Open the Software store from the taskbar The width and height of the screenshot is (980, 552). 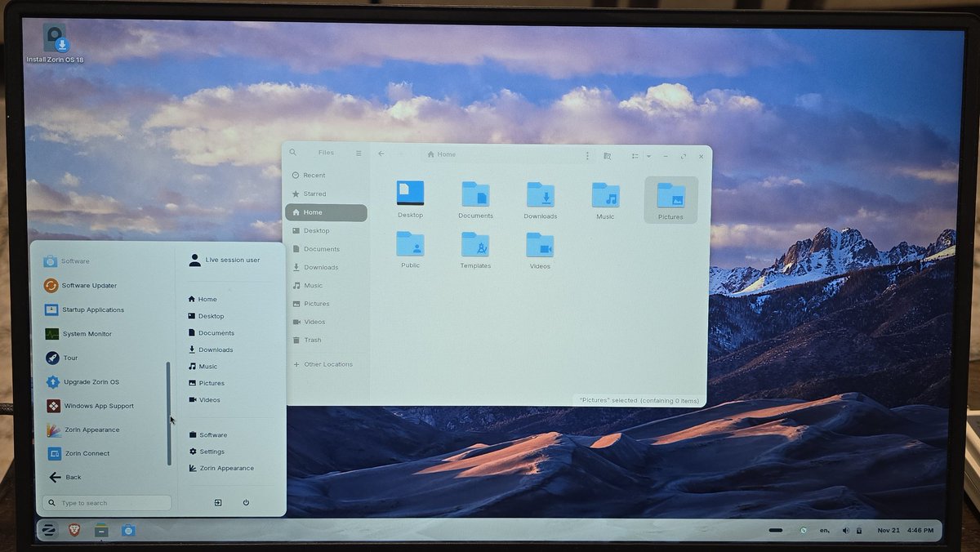point(128,530)
